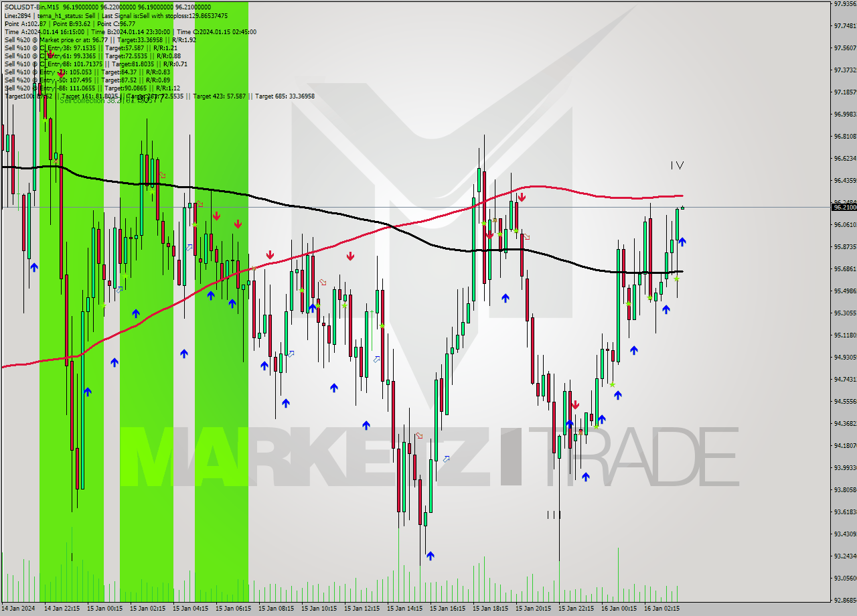The height and width of the screenshot is (616, 857).
Task: Select the current price tag 96.2100
Action: [844, 208]
